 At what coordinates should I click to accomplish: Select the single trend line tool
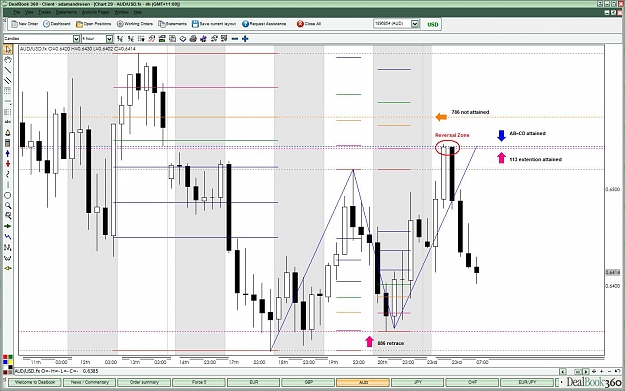[x=8, y=70]
